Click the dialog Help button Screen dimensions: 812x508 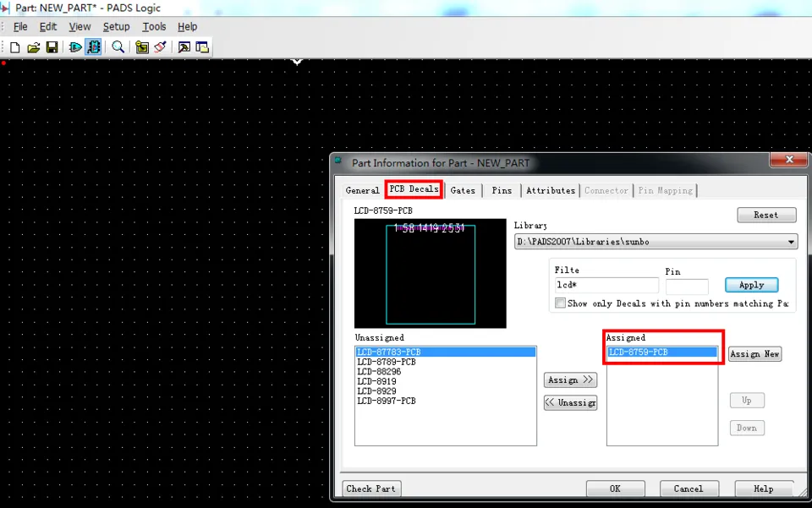(763, 489)
